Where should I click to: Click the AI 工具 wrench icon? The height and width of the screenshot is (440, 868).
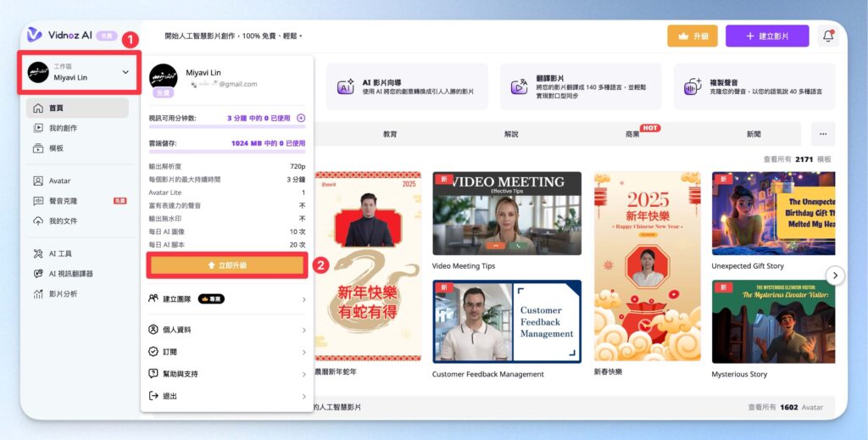point(38,253)
